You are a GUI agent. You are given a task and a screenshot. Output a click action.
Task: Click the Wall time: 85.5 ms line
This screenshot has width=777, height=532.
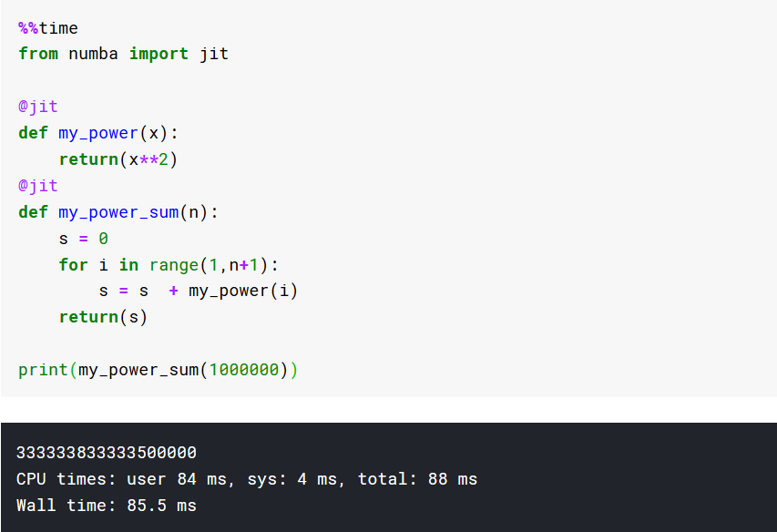(x=107, y=506)
